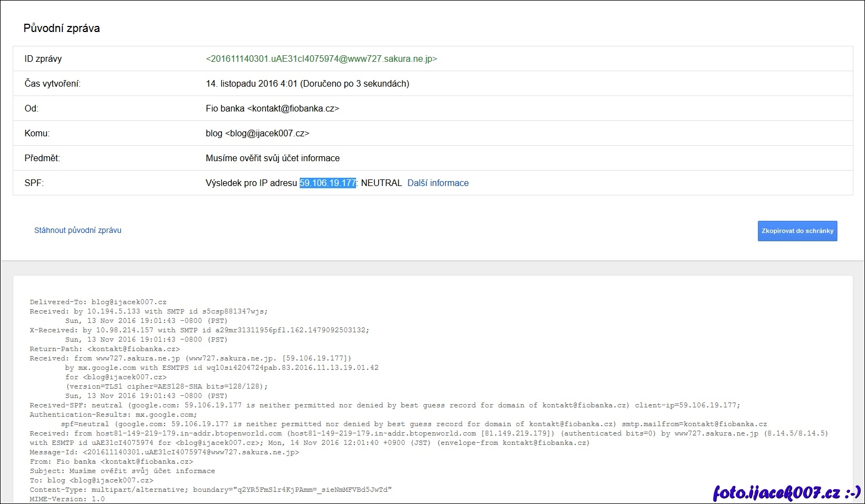The image size is (865, 504).
Task: Click the highlighted IP address 59.106.19.177
Action: [x=327, y=183]
